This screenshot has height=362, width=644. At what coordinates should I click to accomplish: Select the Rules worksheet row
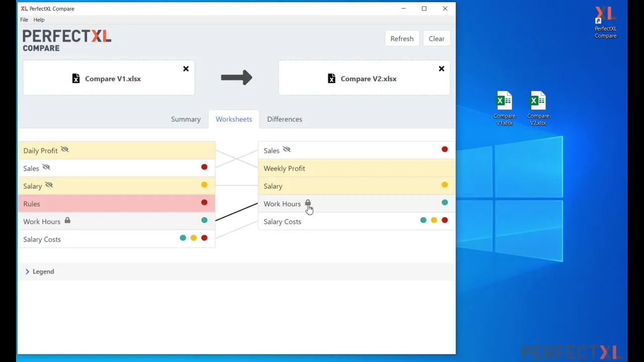pos(116,204)
